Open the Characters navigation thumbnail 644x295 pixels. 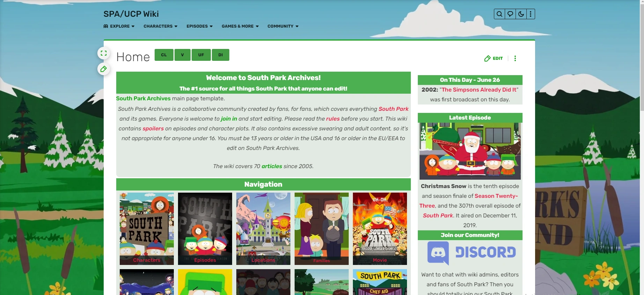point(147,229)
